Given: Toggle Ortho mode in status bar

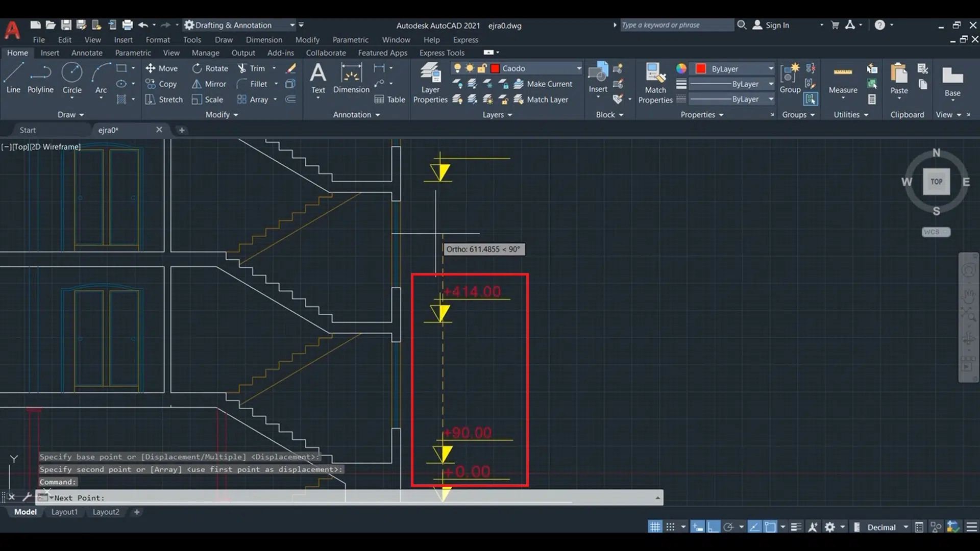Looking at the screenshot, I should pyautogui.click(x=714, y=527).
